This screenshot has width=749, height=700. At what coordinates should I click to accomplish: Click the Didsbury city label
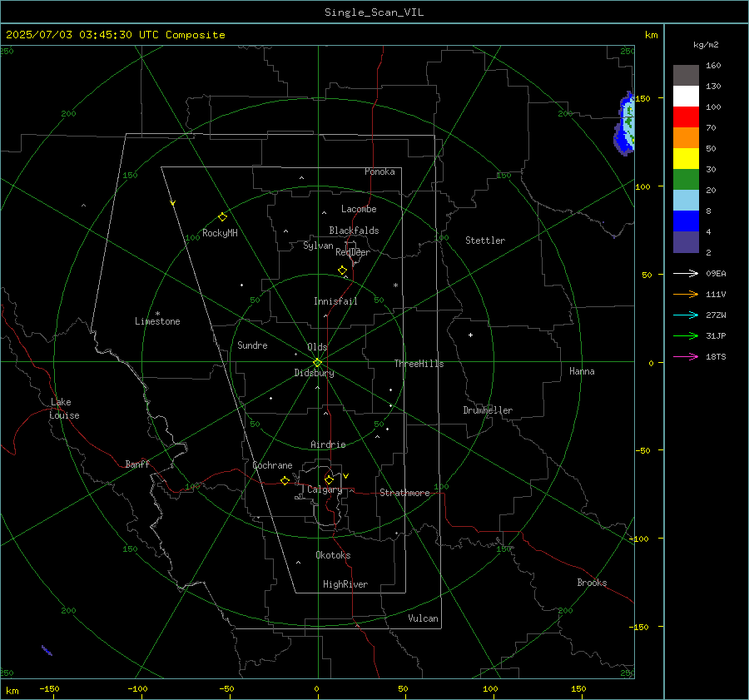pyautogui.click(x=314, y=373)
